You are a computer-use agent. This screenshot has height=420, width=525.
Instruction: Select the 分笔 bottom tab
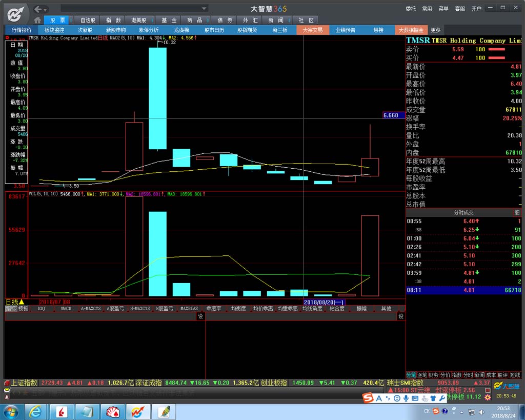coord(411,375)
